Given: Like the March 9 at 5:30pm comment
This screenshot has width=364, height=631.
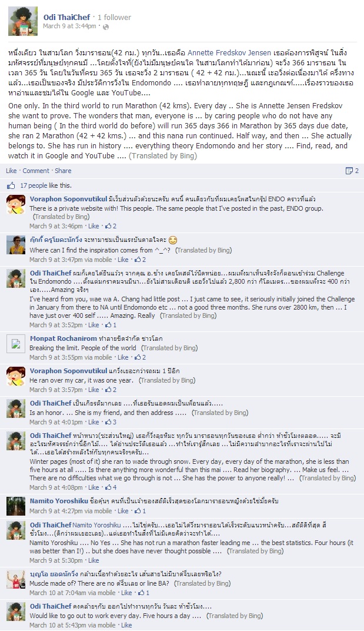Looking at the screenshot, I should coord(93,560).
